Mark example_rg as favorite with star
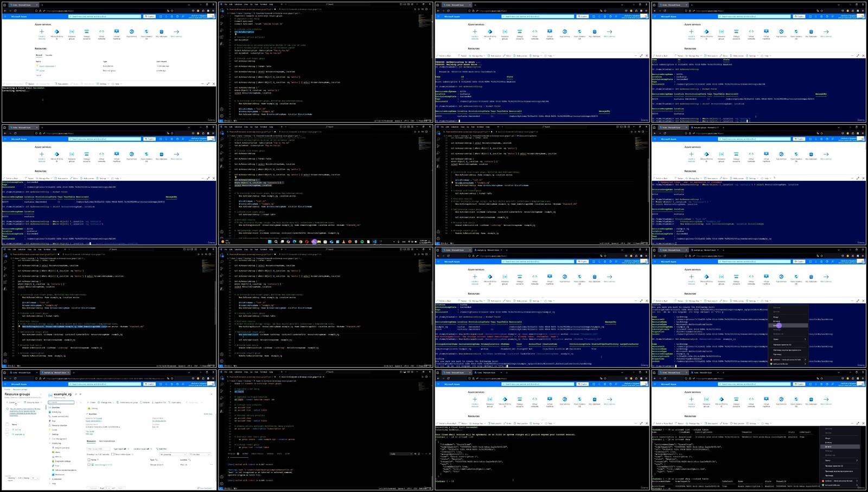Screen dimensions: 868x492 coord(80,394)
